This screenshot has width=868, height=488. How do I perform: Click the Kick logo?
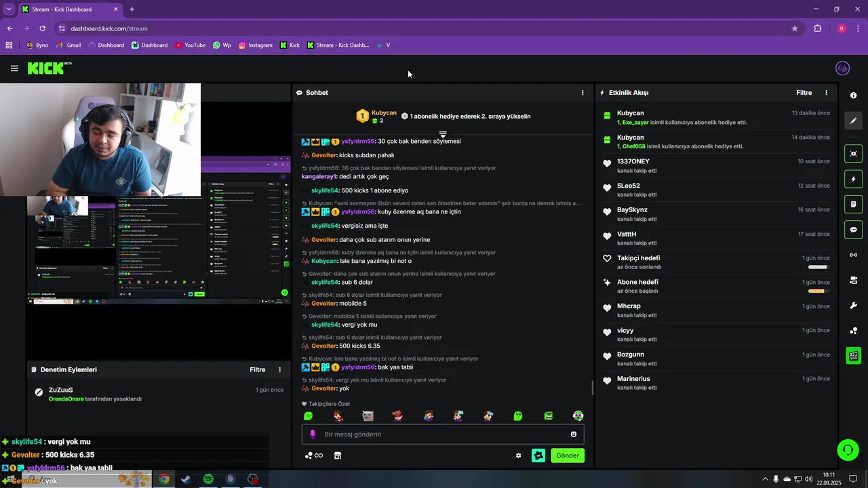click(x=50, y=68)
